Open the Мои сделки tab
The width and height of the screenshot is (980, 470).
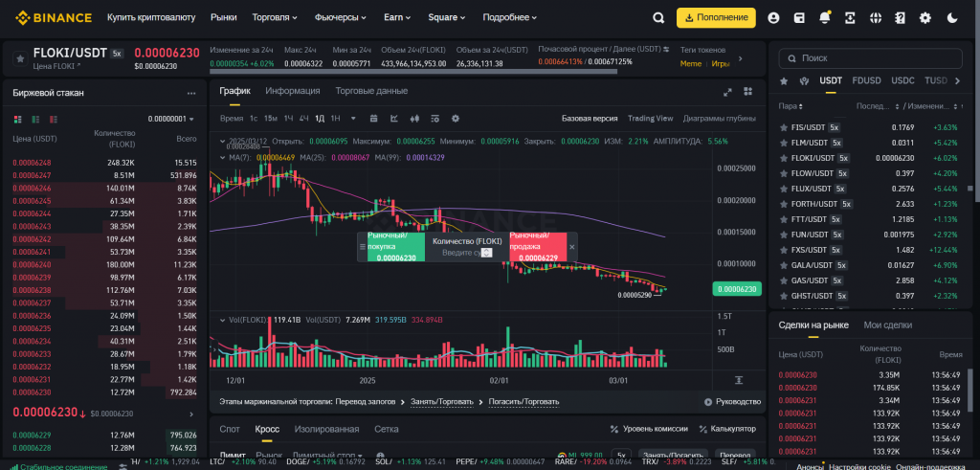click(887, 325)
